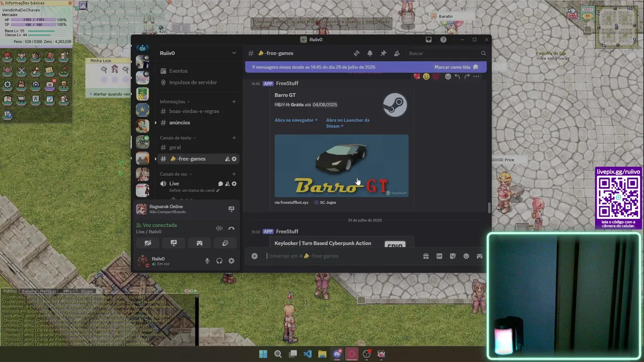Add a channel to Canais de texto

click(x=234, y=138)
